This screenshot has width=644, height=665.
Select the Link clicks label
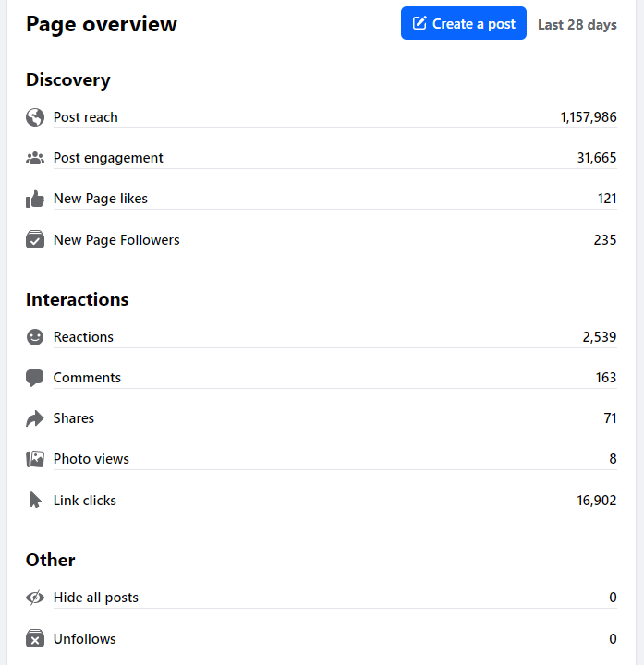[85, 501]
